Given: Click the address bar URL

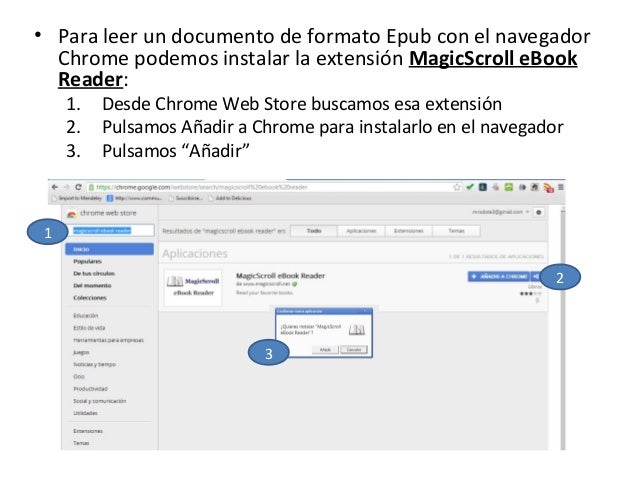Looking at the screenshot, I should click(201, 187).
